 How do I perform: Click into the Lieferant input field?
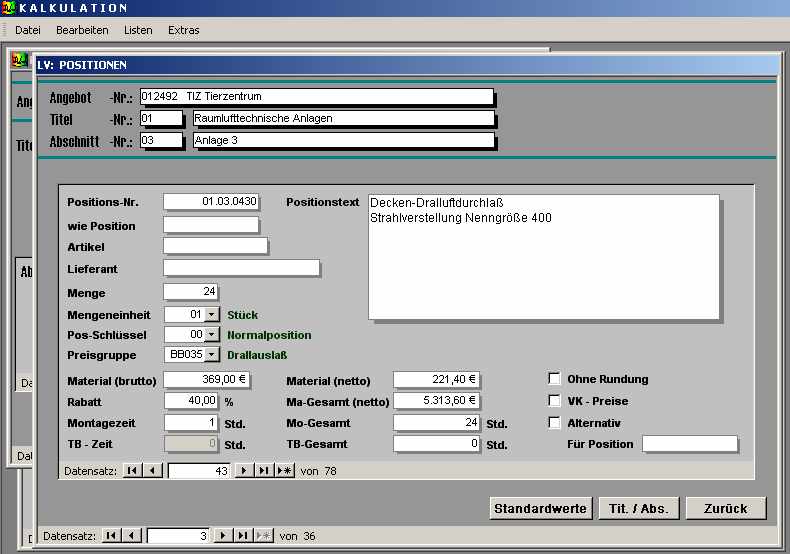point(241,268)
